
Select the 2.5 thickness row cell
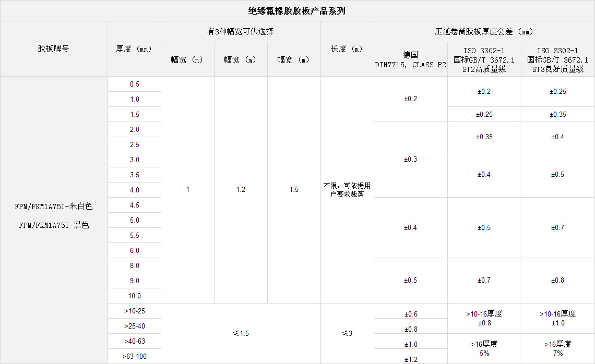pos(134,144)
